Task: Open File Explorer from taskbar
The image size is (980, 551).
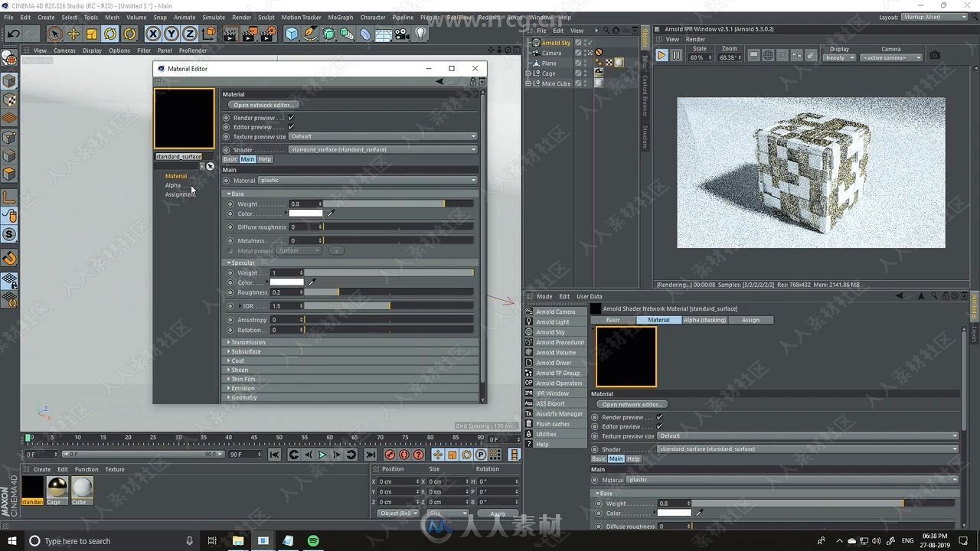Action: 238,540
